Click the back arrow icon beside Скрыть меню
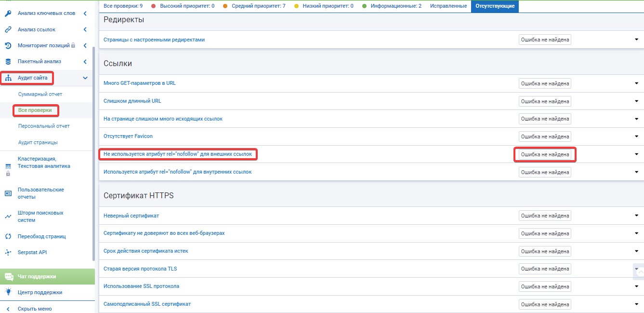Viewport: 644px width, 313px height. (x=8, y=309)
